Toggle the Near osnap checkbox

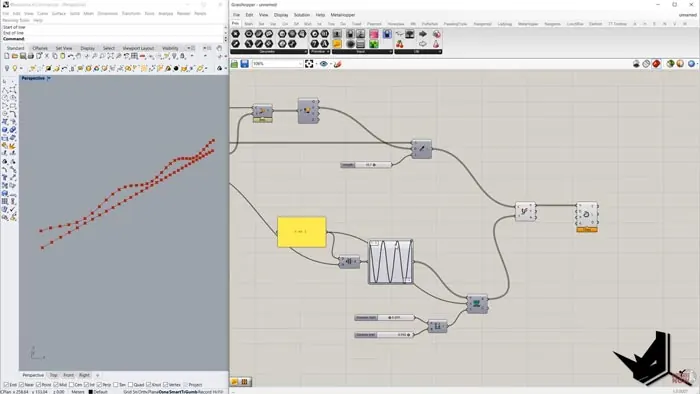tap(21, 385)
